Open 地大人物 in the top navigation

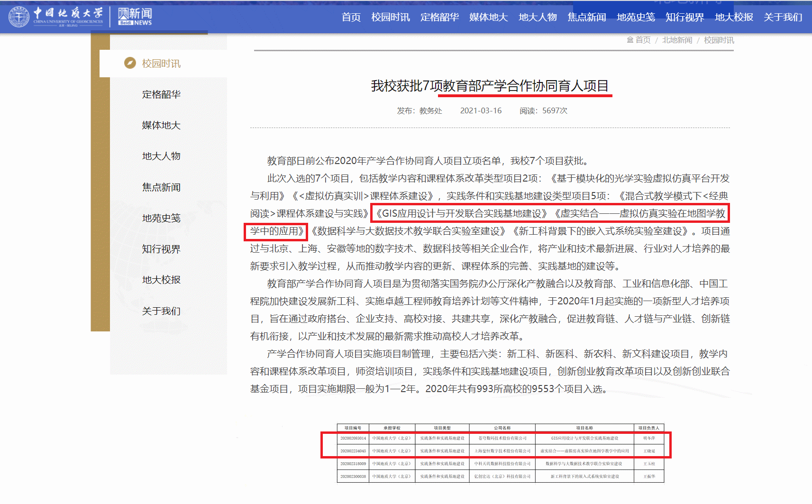(538, 17)
